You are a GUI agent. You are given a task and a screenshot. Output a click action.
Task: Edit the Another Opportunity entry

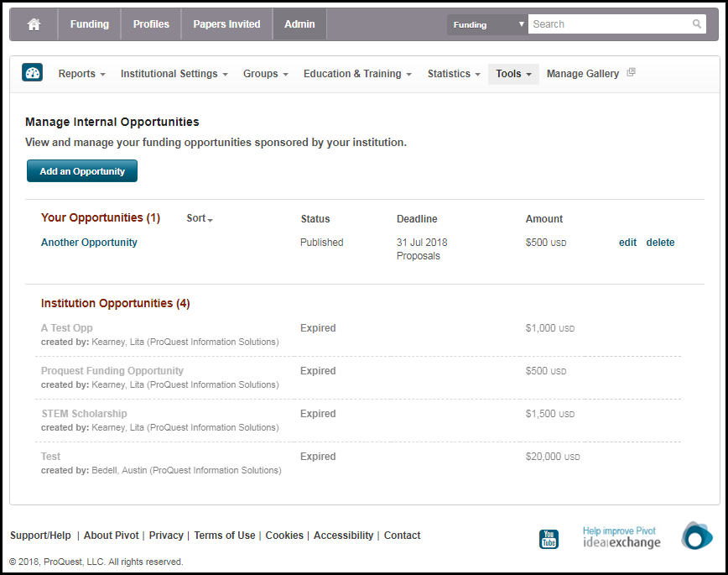(627, 243)
